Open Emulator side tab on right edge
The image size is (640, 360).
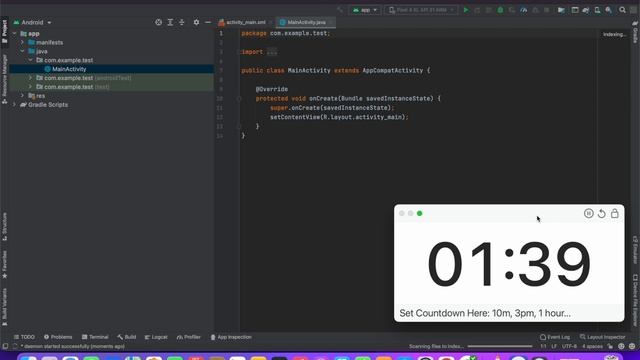tap(635, 249)
